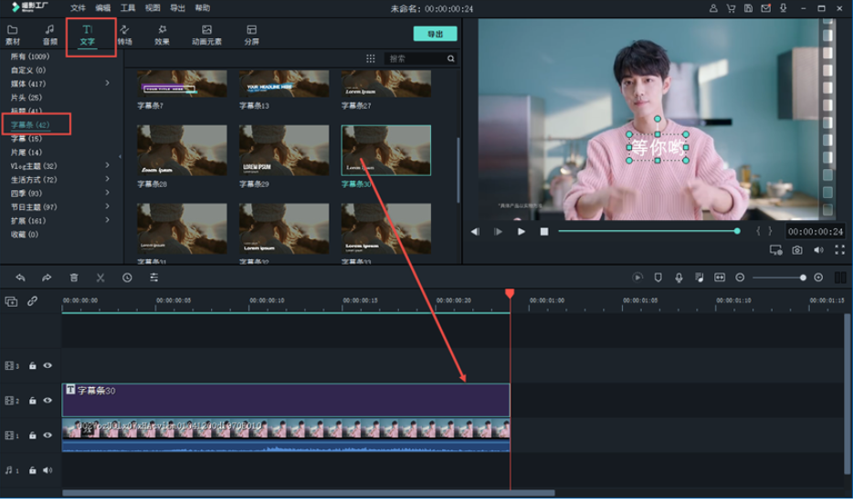
Task: Select the 自定义 (0) category
Action: [28, 70]
